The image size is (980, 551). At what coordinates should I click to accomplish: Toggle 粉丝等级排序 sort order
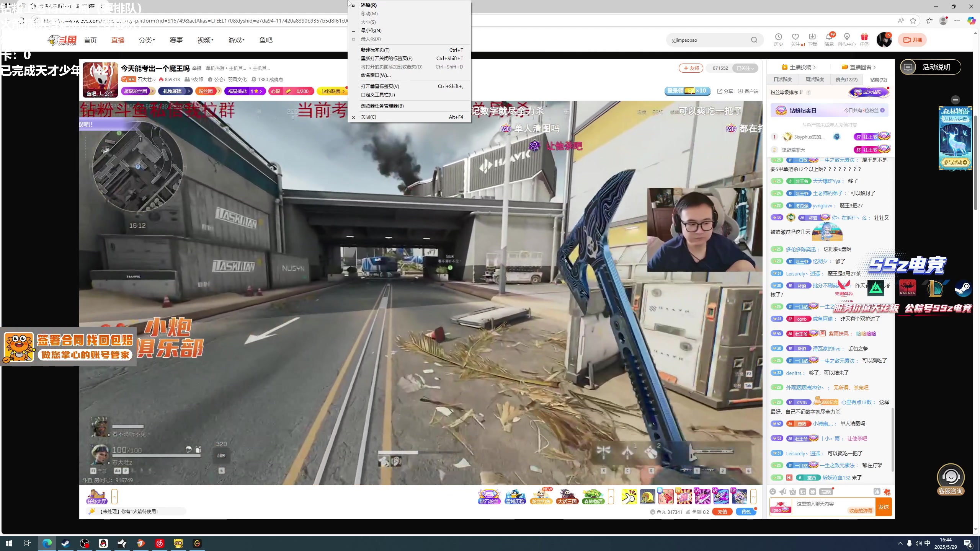[x=787, y=93]
